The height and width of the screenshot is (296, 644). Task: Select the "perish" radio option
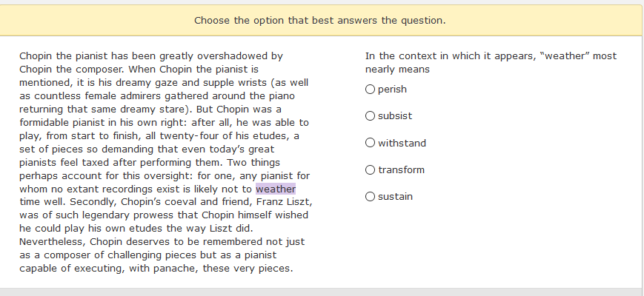tap(370, 90)
